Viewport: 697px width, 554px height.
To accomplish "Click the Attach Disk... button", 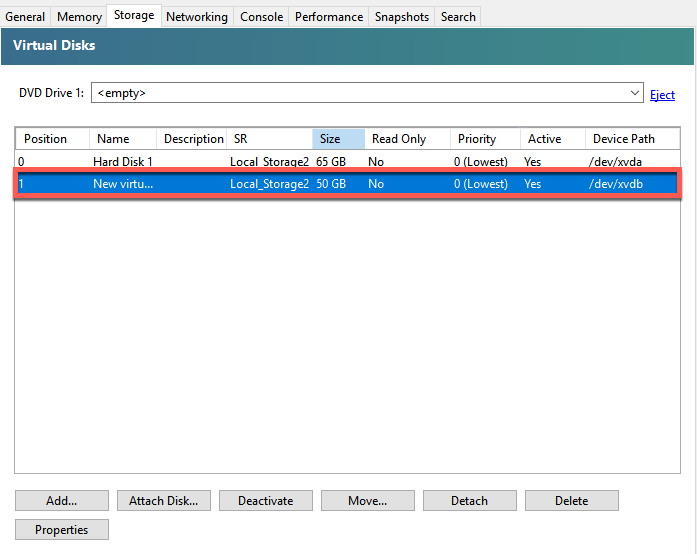I will pyautogui.click(x=164, y=501).
